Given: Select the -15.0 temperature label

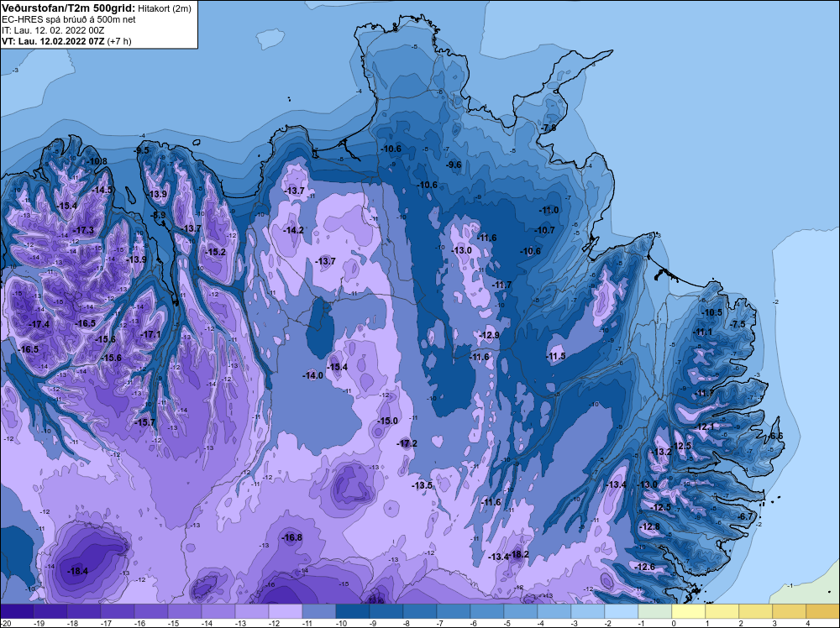Looking at the screenshot, I should click(x=387, y=421).
